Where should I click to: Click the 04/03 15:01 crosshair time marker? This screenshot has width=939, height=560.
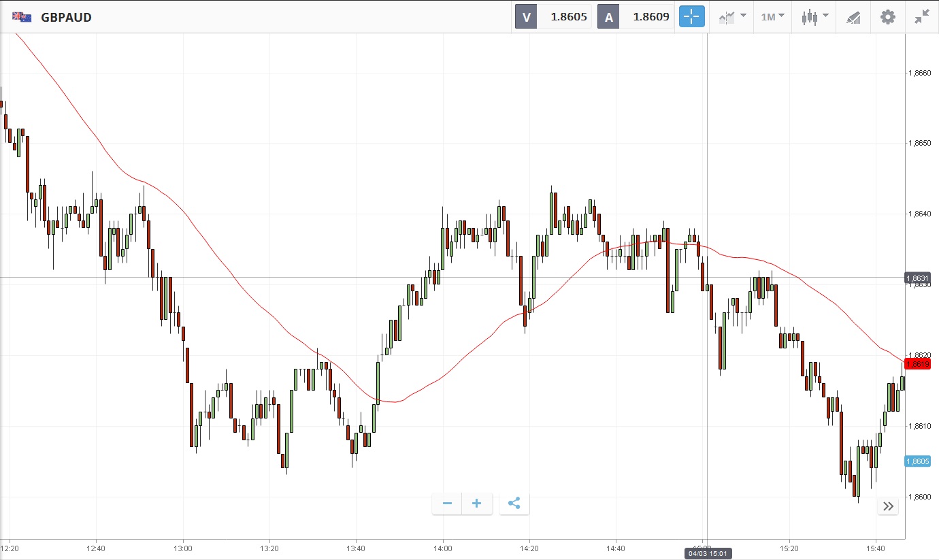(708, 554)
